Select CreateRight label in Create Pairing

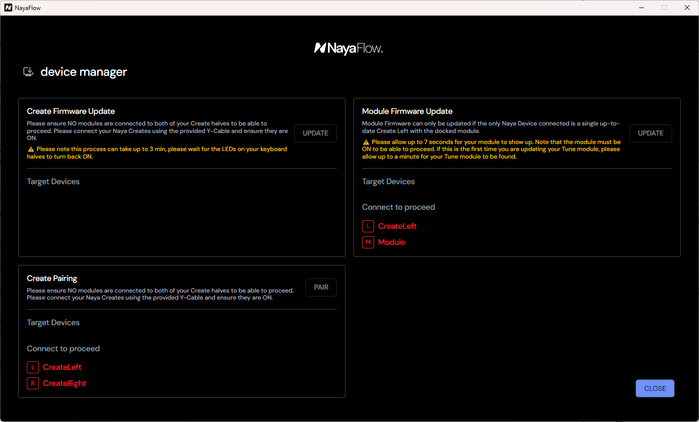(x=64, y=383)
